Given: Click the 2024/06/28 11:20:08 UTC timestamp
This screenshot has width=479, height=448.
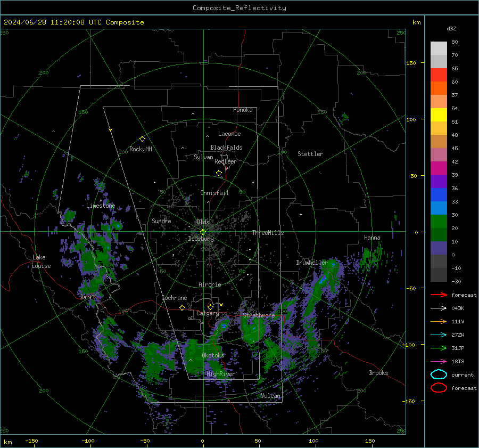Looking at the screenshot, I should click(53, 22).
